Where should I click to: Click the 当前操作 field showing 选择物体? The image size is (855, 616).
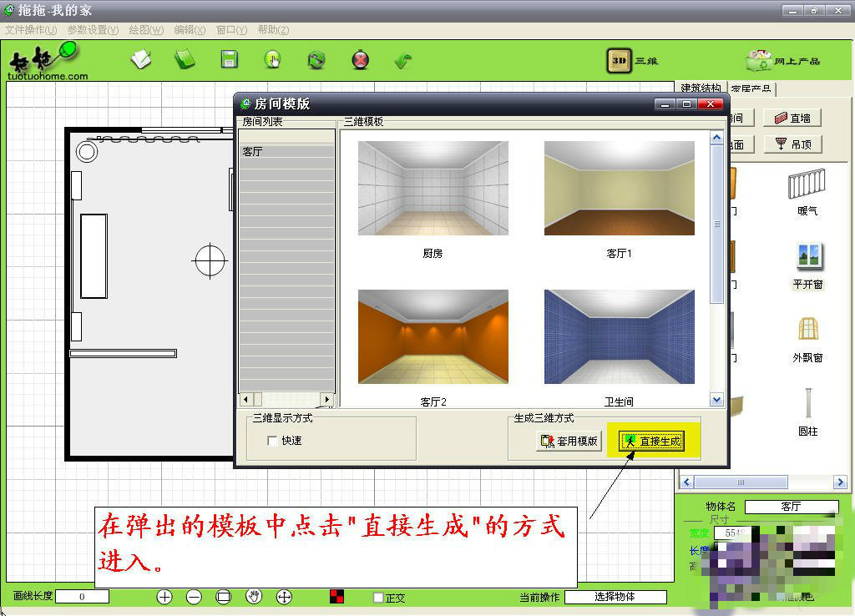pos(615,597)
